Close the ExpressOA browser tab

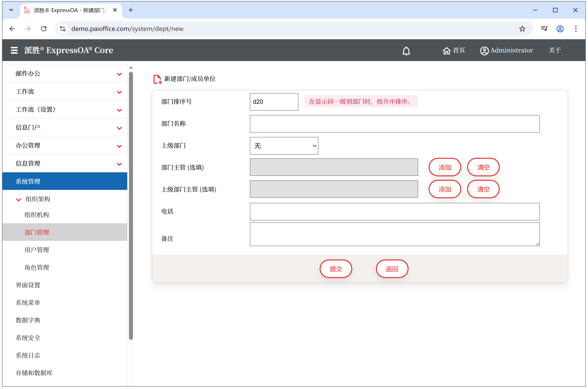115,10
